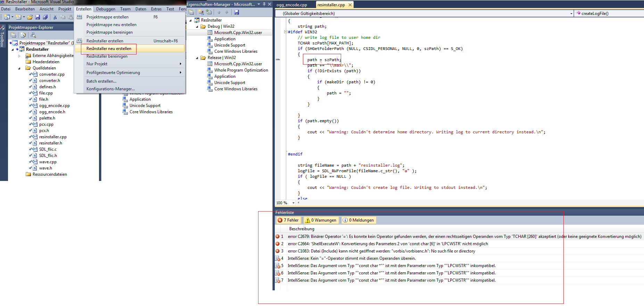Click Add New Property Sheet icon
Image resolution: width=644 pixels, height=307 pixels.
pyautogui.click(x=201, y=12)
